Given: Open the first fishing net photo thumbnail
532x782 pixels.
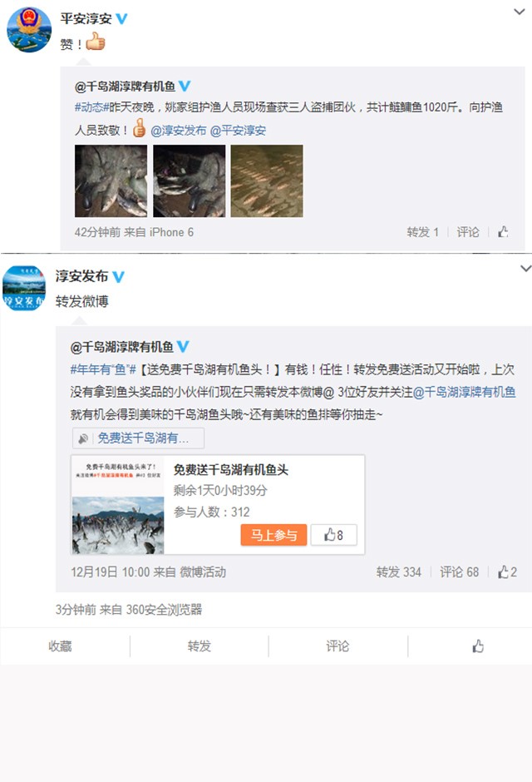Looking at the screenshot, I should (111, 181).
